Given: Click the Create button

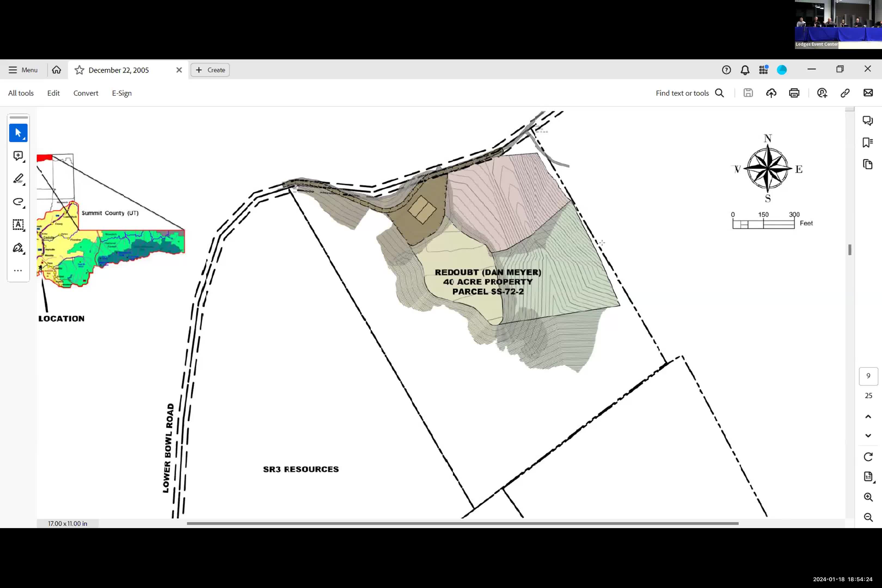Looking at the screenshot, I should click(x=210, y=70).
